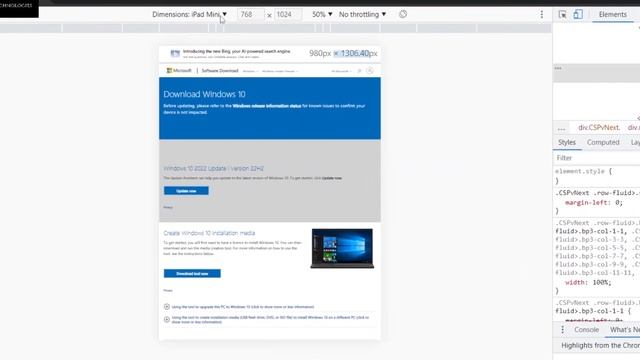Click the search icon in Microsoft header

point(359,71)
